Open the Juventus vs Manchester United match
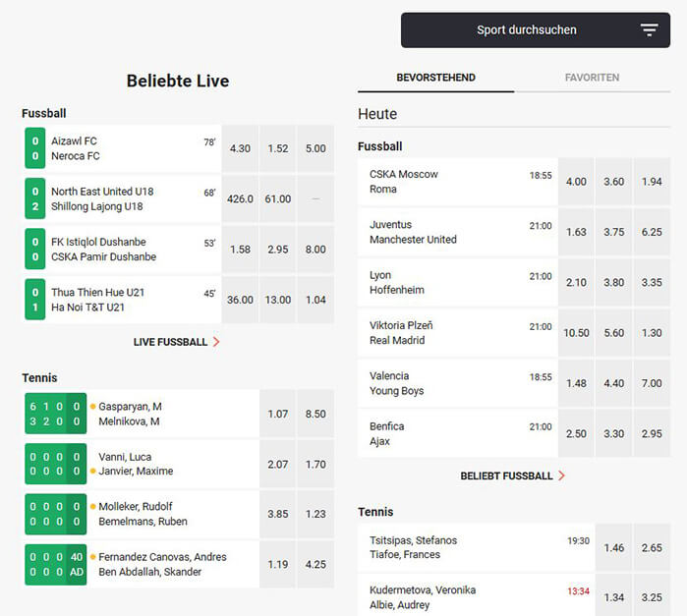 tap(457, 232)
